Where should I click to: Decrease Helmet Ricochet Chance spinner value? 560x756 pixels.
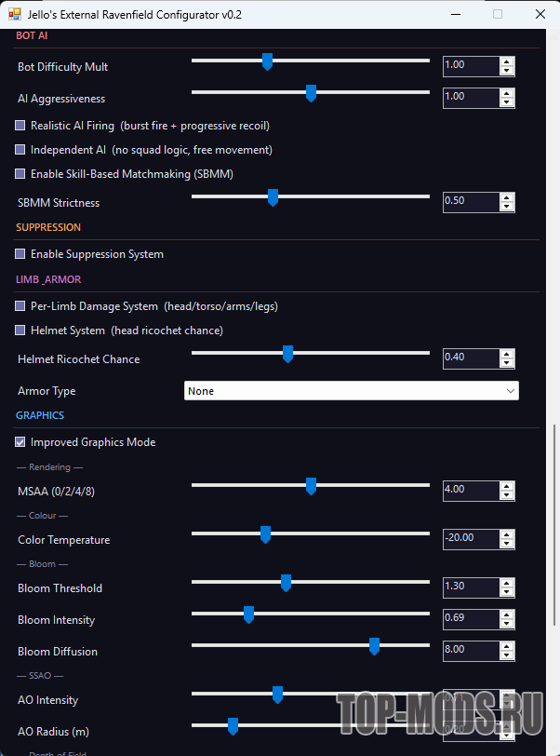point(506,364)
